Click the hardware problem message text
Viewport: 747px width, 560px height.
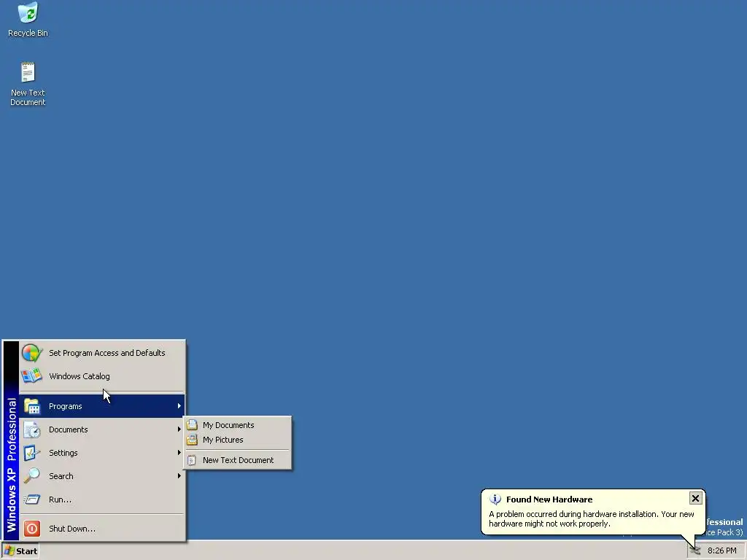tap(591, 518)
